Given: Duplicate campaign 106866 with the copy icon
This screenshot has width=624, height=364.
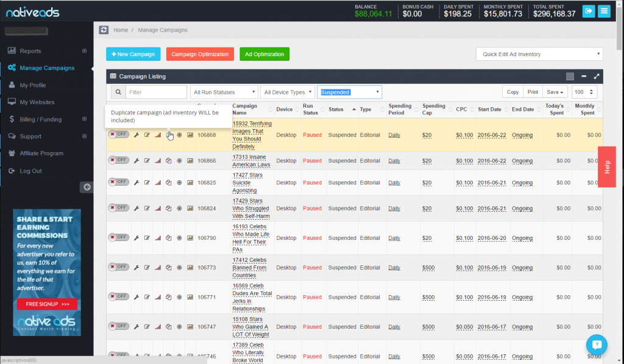Looking at the screenshot, I should click(x=169, y=161).
